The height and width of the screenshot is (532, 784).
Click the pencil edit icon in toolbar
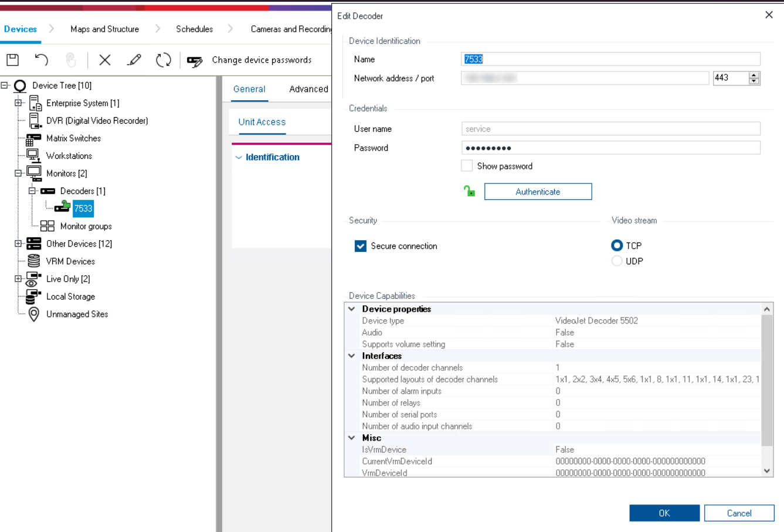click(134, 60)
